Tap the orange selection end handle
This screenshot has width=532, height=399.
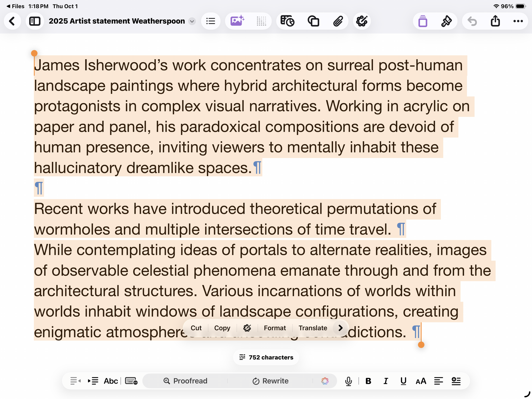tap(421, 345)
